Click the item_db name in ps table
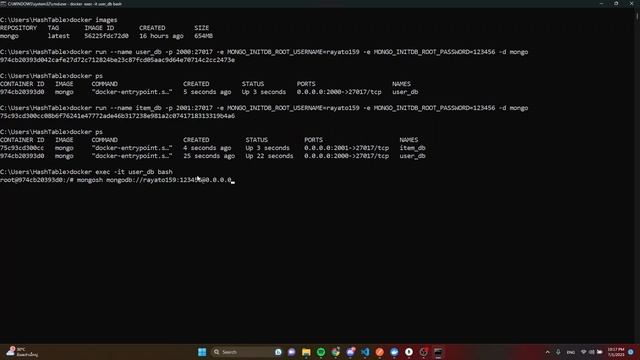This screenshot has width=640, height=360. (413, 148)
